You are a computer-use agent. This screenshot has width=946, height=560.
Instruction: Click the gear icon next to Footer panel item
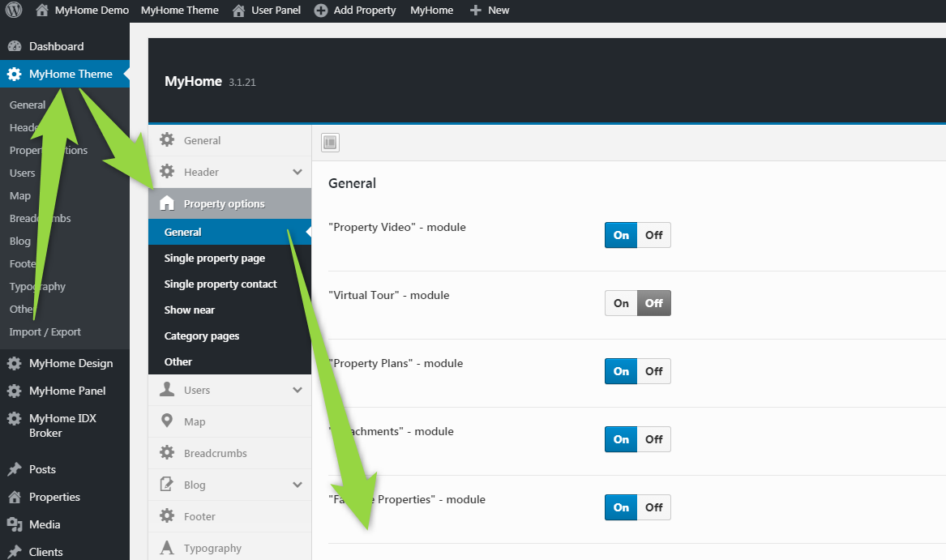click(167, 516)
